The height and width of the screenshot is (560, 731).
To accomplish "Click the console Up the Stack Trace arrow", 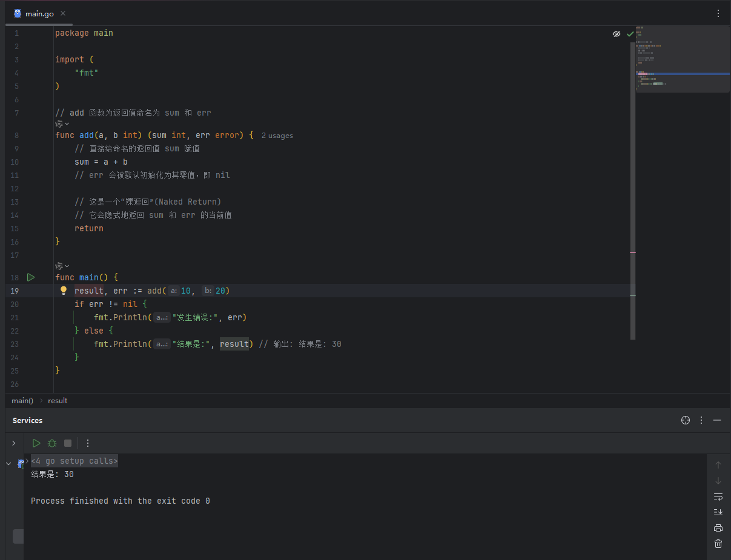I will [x=718, y=465].
